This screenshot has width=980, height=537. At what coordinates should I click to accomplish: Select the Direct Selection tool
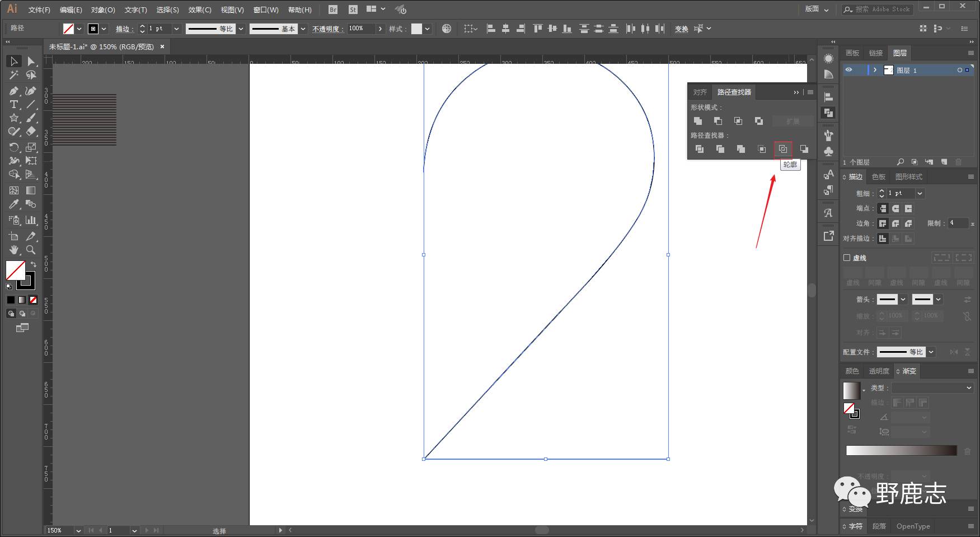(31, 61)
